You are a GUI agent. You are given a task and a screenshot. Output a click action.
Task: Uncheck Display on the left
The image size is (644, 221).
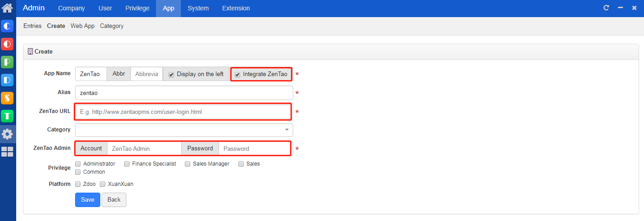[171, 75]
